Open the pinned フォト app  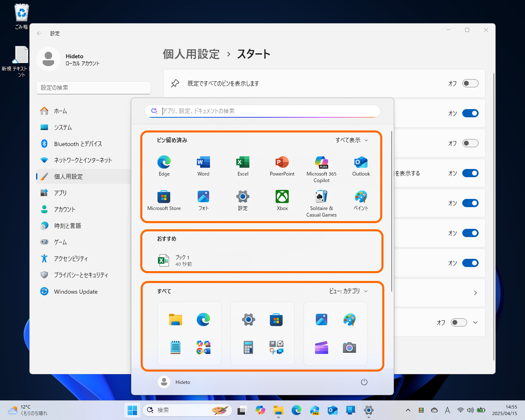tap(203, 200)
